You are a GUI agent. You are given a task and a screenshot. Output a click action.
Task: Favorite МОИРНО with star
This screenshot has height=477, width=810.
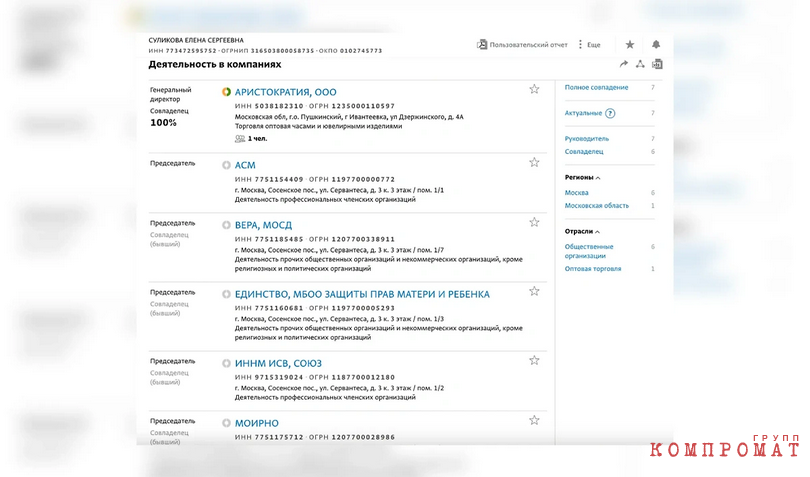tap(534, 420)
